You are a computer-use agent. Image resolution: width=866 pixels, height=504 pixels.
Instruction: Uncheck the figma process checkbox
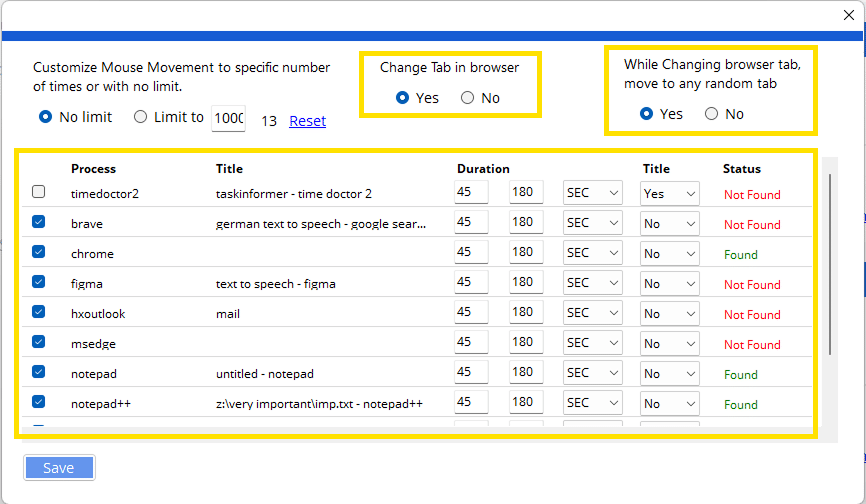coord(38,282)
